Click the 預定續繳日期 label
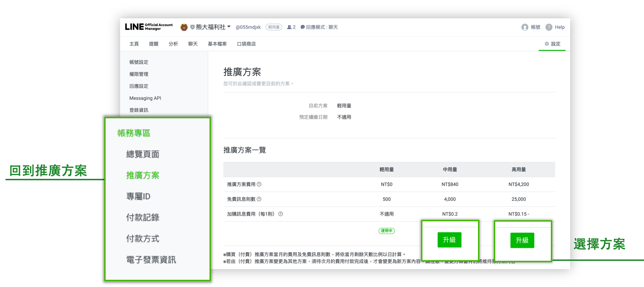 (313, 117)
